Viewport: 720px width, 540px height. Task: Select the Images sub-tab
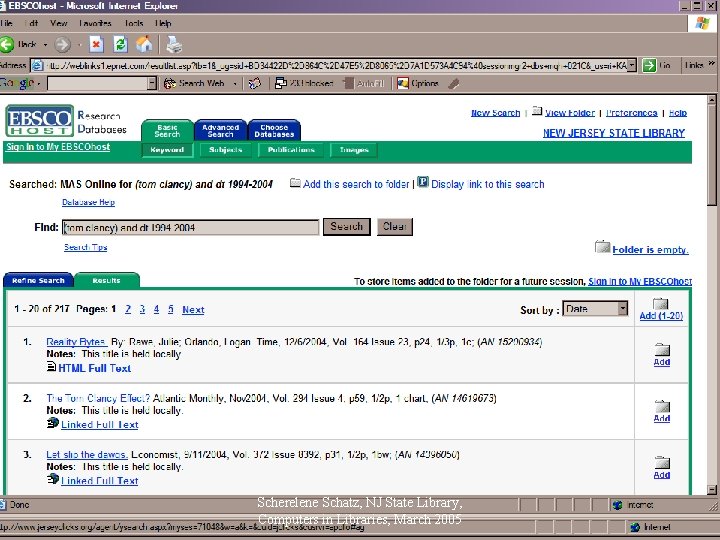click(x=354, y=150)
